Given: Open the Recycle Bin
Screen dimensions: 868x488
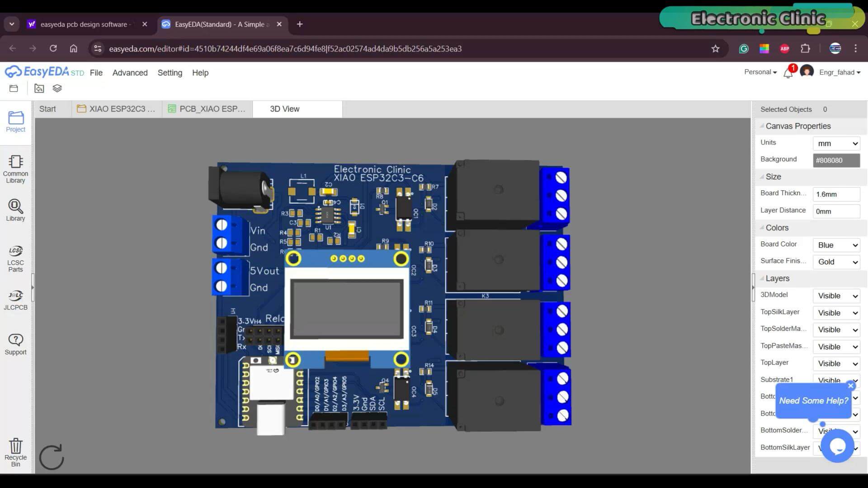Looking at the screenshot, I should click(16, 452).
